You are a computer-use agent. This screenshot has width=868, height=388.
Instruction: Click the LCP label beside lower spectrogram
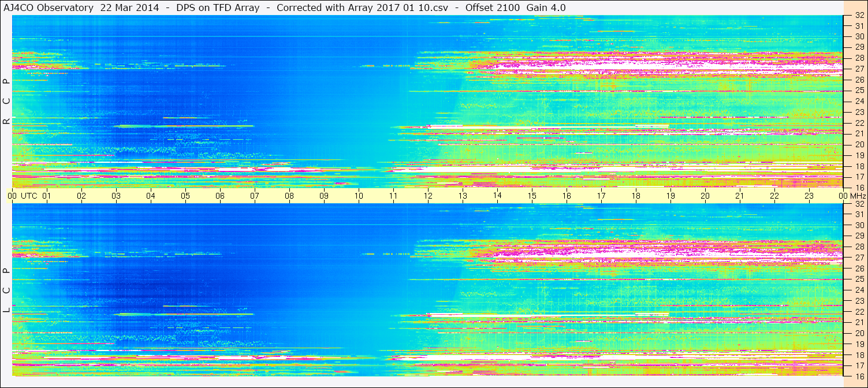[6, 290]
